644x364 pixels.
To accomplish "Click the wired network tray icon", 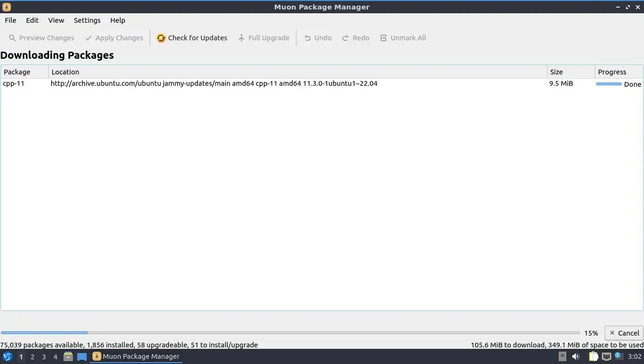I will (606, 356).
